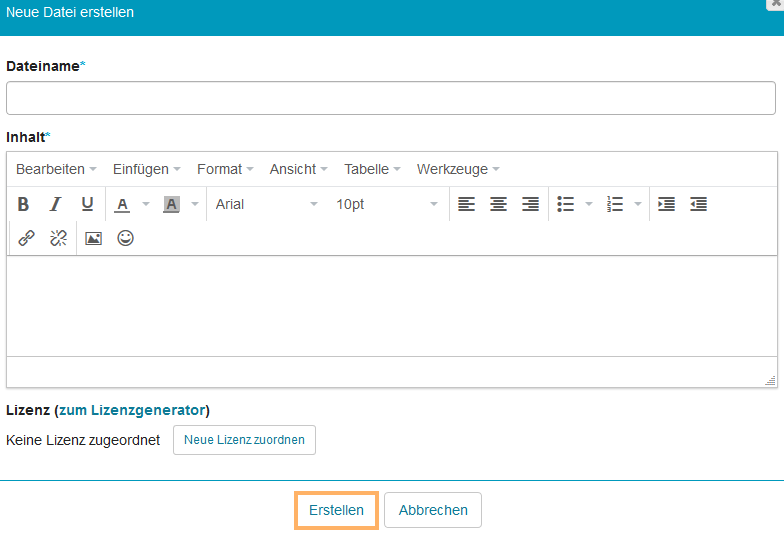Expand the text color picker arrow
Viewport: 784px width, 535px height.
tap(145, 204)
